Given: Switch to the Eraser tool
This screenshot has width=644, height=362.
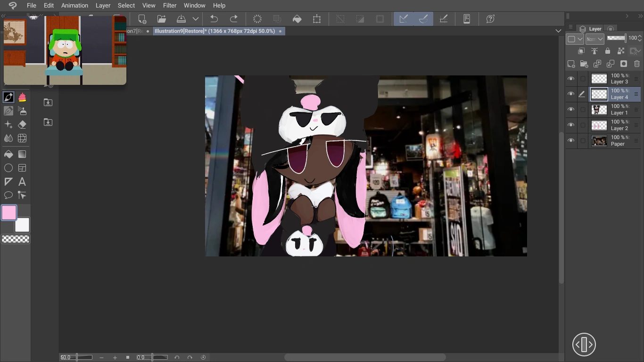Looking at the screenshot, I should [22, 124].
